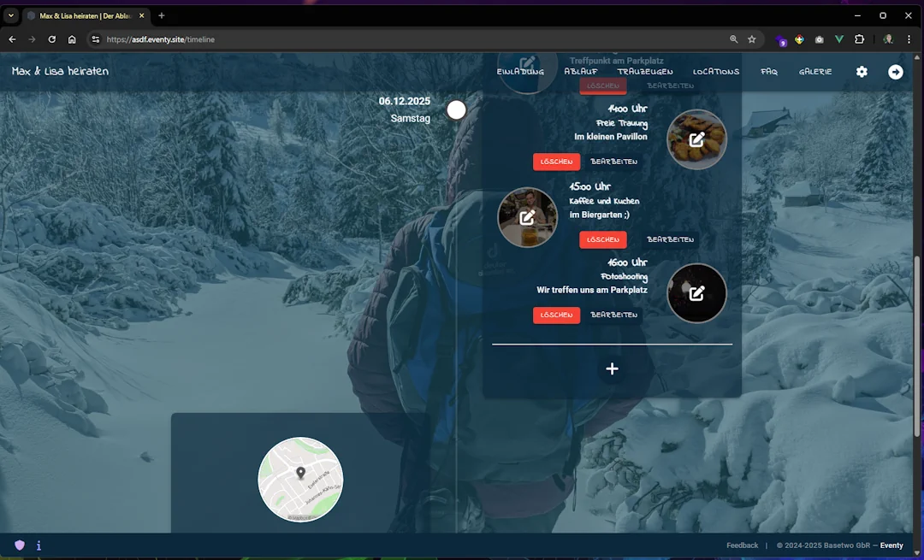Click the colorful diamond extension icon

799,39
